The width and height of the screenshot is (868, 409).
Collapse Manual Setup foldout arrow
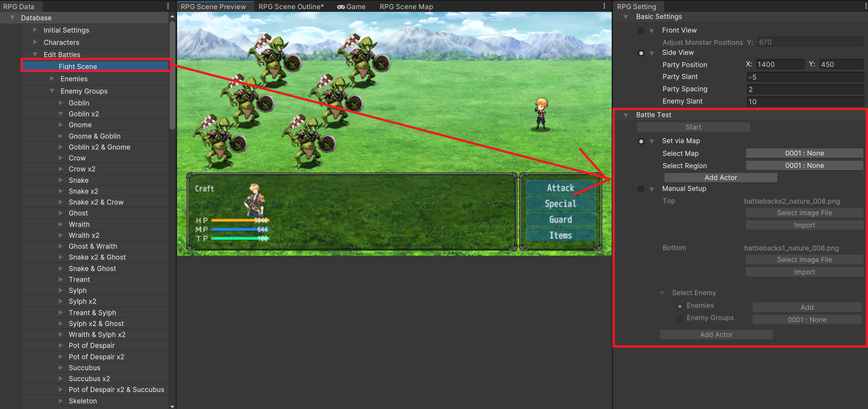tap(652, 189)
